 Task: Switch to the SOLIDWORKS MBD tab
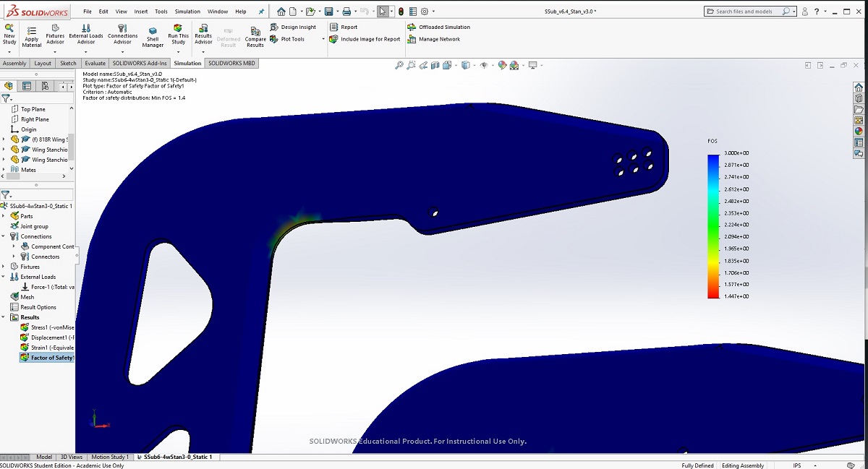click(231, 64)
